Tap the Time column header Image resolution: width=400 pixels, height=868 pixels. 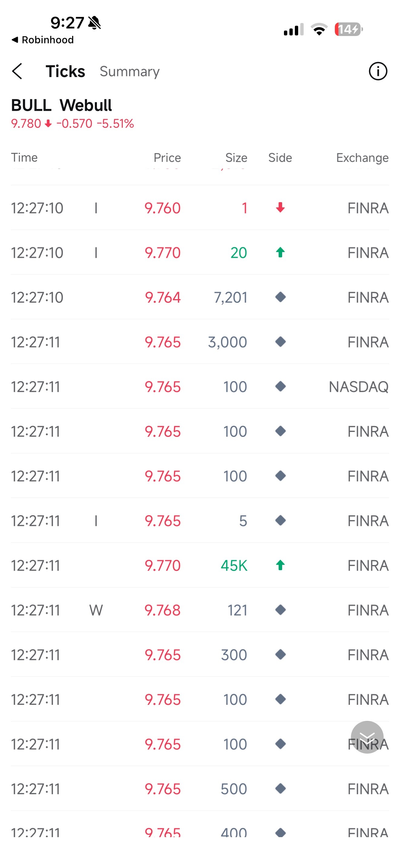(24, 158)
